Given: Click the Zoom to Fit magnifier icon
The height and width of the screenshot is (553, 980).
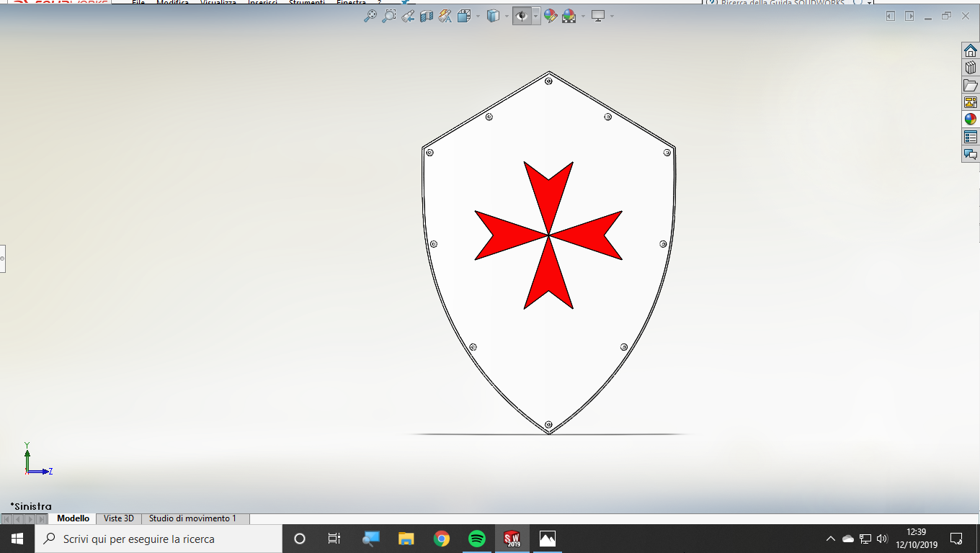Looking at the screenshot, I should coord(370,15).
